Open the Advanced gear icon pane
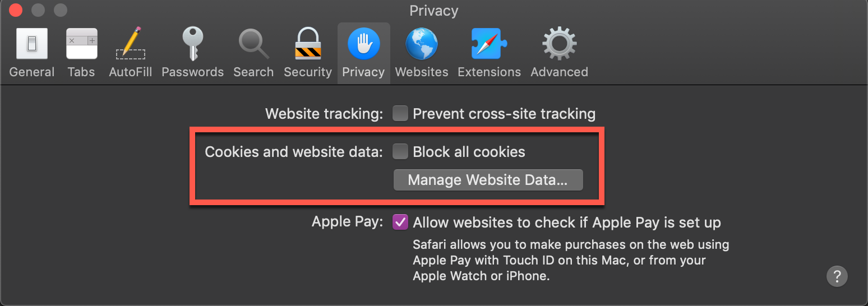 click(559, 44)
